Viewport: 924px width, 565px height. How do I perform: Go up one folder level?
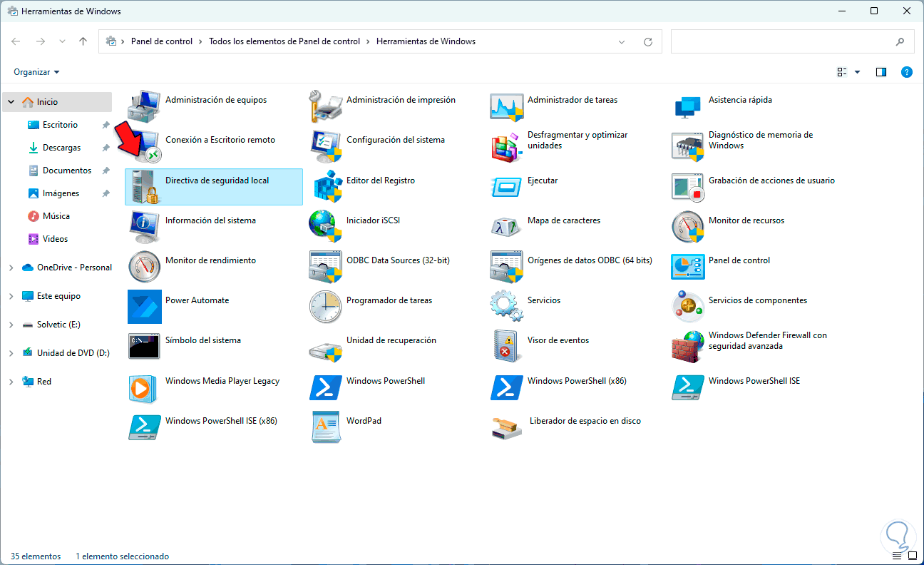tap(83, 41)
